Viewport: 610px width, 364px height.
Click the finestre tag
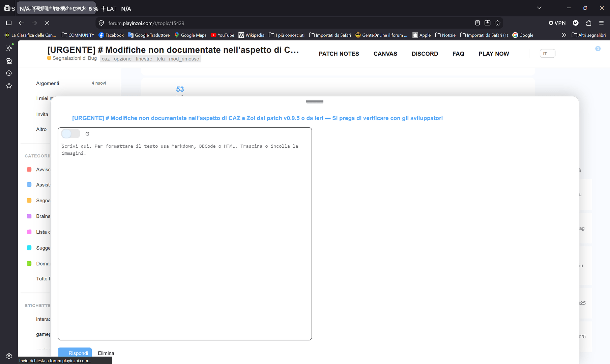(x=144, y=59)
